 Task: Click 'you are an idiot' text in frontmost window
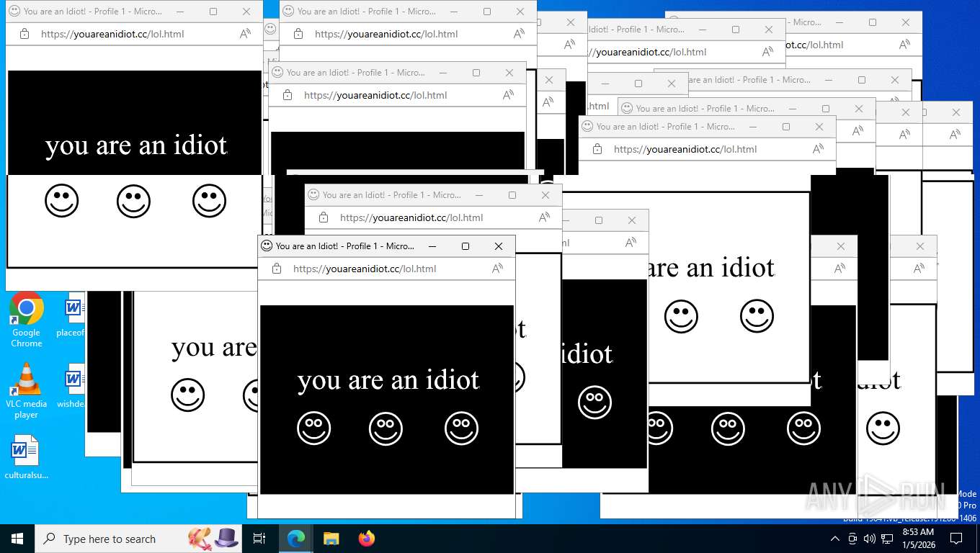click(x=388, y=379)
